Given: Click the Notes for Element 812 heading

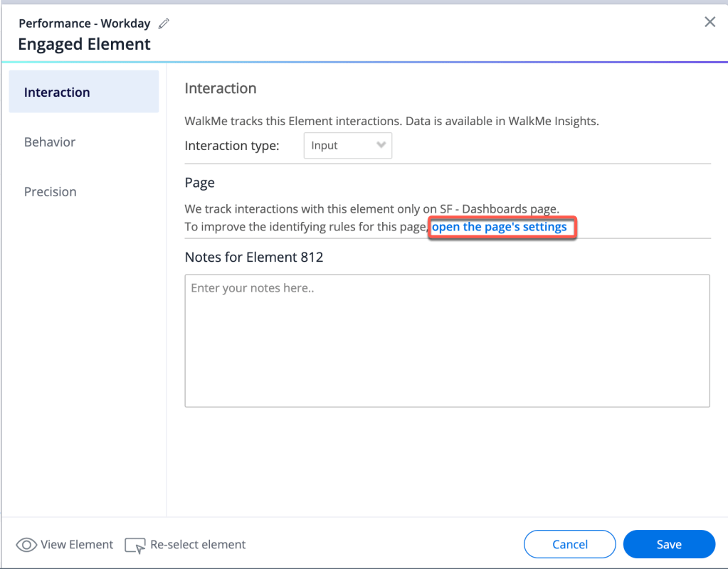Looking at the screenshot, I should click(254, 257).
